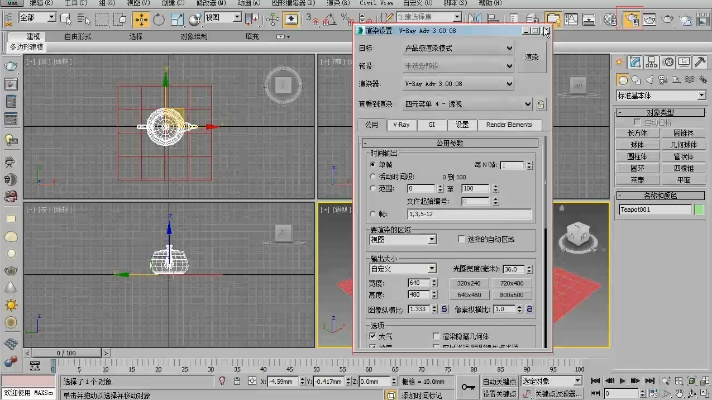This screenshot has width=712, height=400.
Task: Select the Single (单帧) radio button
Action: coord(373,163)
